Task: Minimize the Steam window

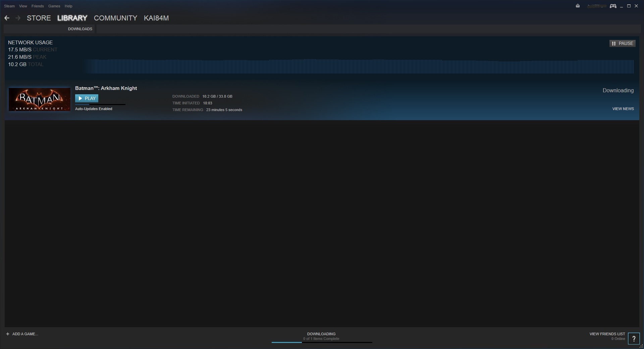Action: point(622,6)
